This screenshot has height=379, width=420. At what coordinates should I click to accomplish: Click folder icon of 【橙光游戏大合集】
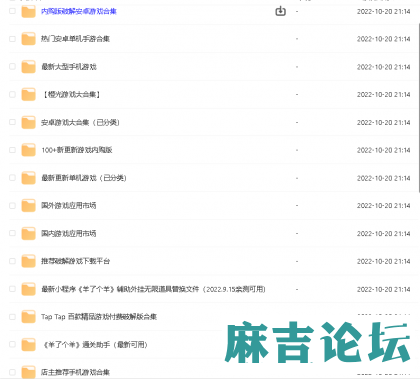pyautogui.click(x=28, y=95)
